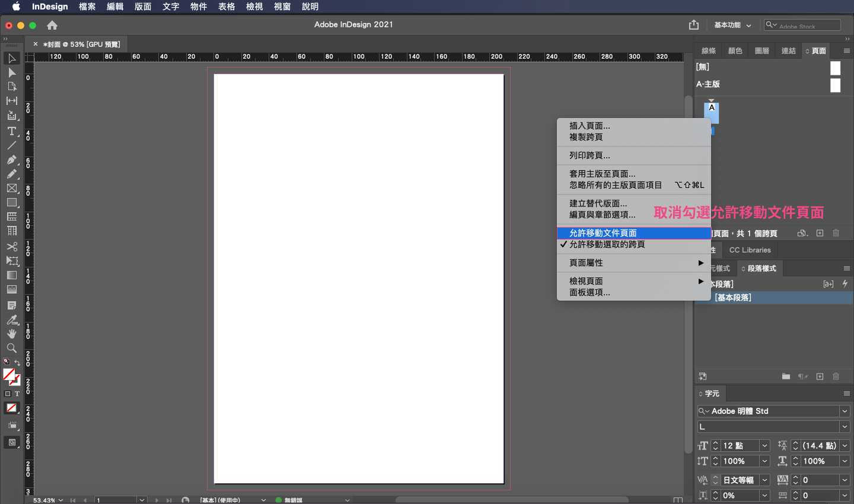The width and height of the screenshot is (854, 504).
Task: Select the Type tool in the toolbox
Action: (x=11, y=131)
